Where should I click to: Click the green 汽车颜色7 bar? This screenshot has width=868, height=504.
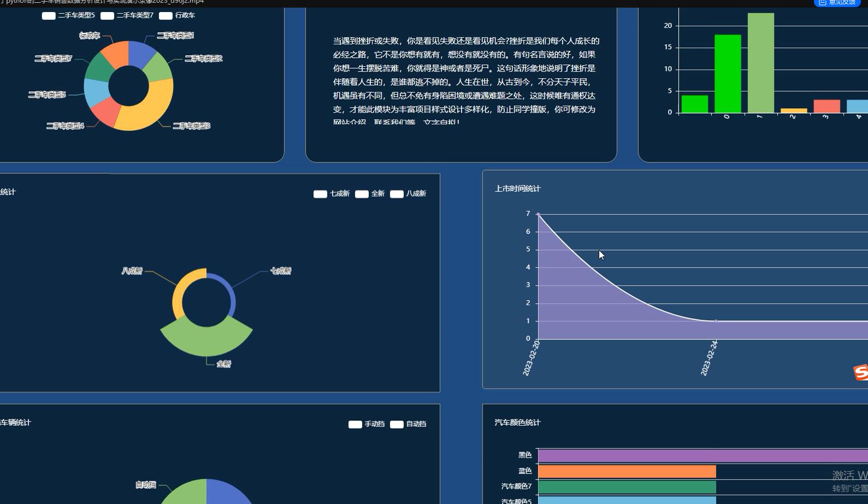[627, 487]
